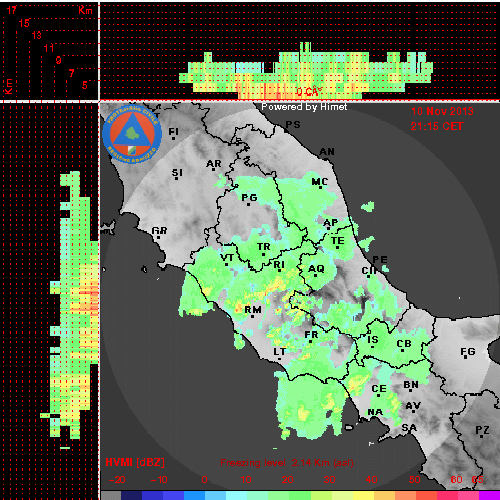
Task: Click the GR marker on the Tyrrhenian coast
Action: (159, 231)
